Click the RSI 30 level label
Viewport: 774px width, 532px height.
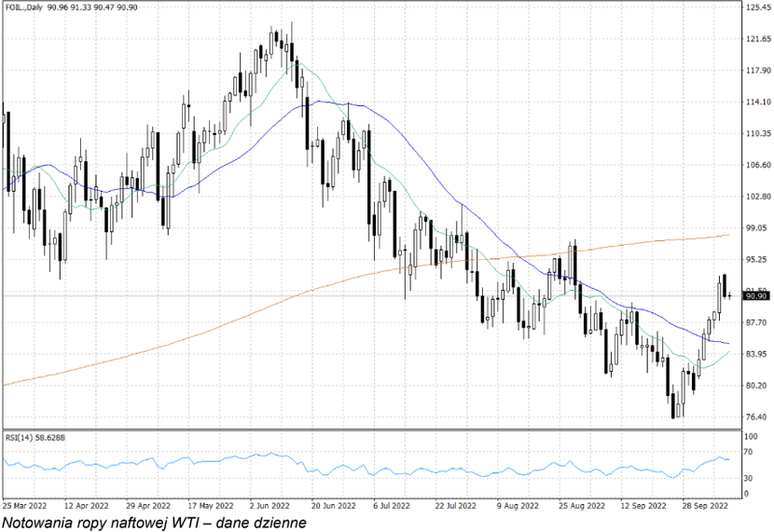pos(750,478)
